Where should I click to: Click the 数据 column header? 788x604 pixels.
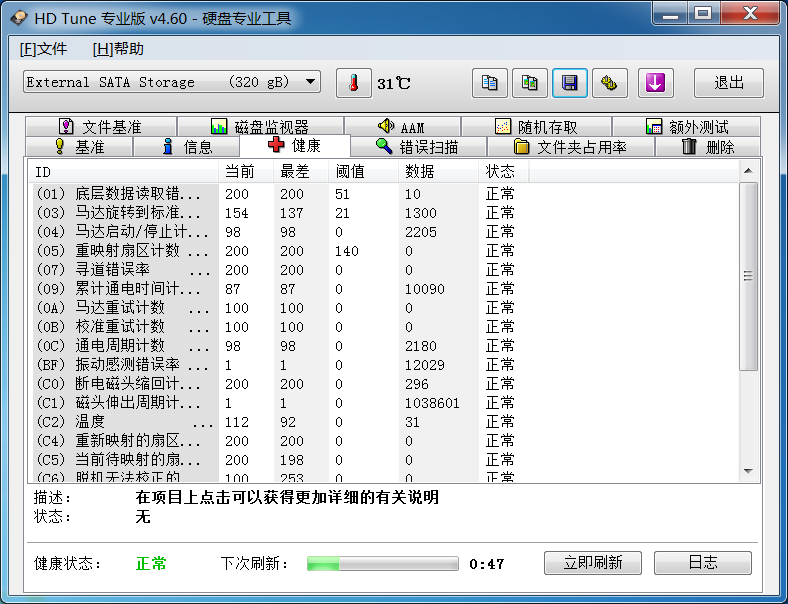click(x=420, y=172)
